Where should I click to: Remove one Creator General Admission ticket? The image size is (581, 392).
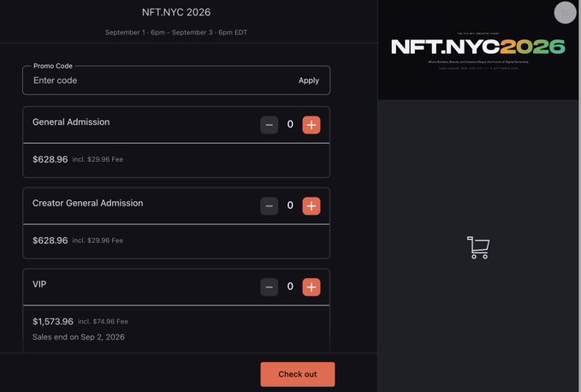[269, 206]
